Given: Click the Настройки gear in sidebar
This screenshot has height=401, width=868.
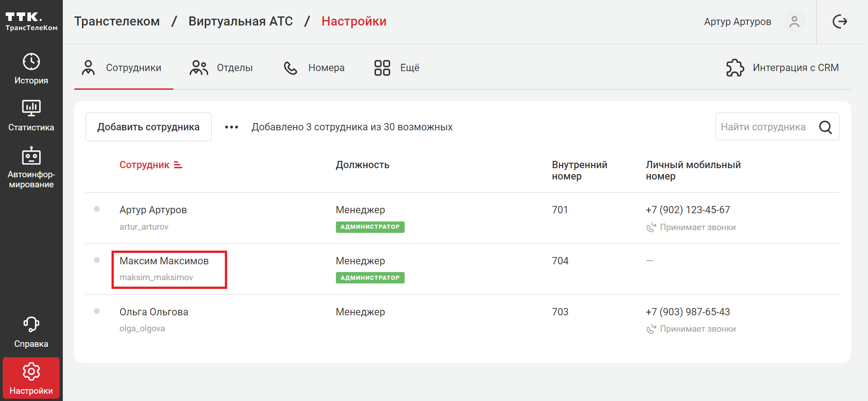Looking at the screenshot, I should pyautogui.click(x=31, y=378).
